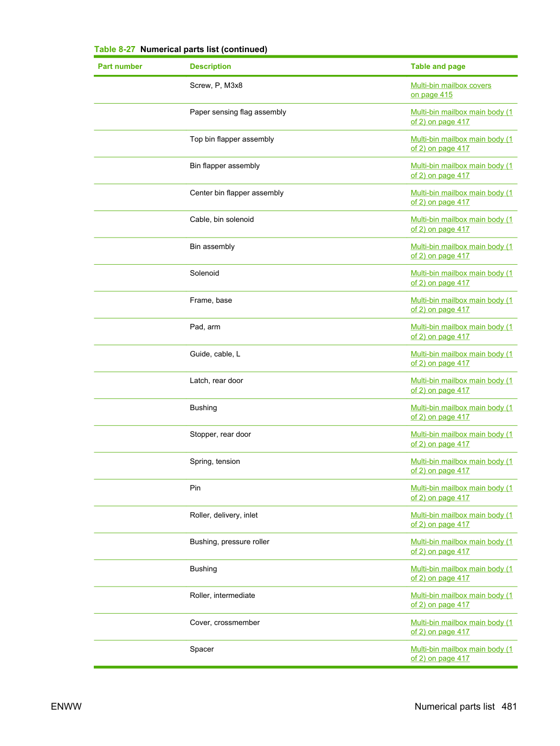Open the link in the Bin assembly row
560x746 pixels.
tap(461, 251)
